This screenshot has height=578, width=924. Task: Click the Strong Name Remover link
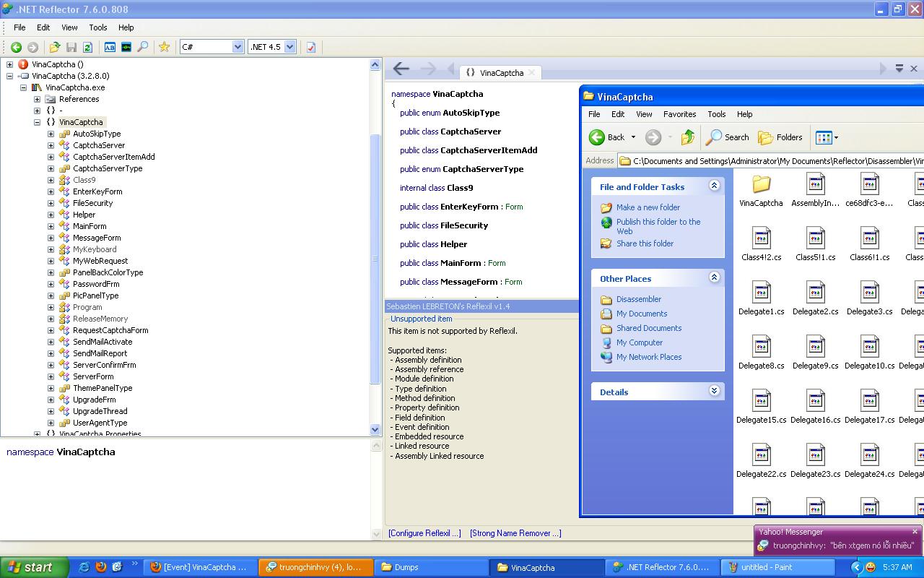point(515,533)
